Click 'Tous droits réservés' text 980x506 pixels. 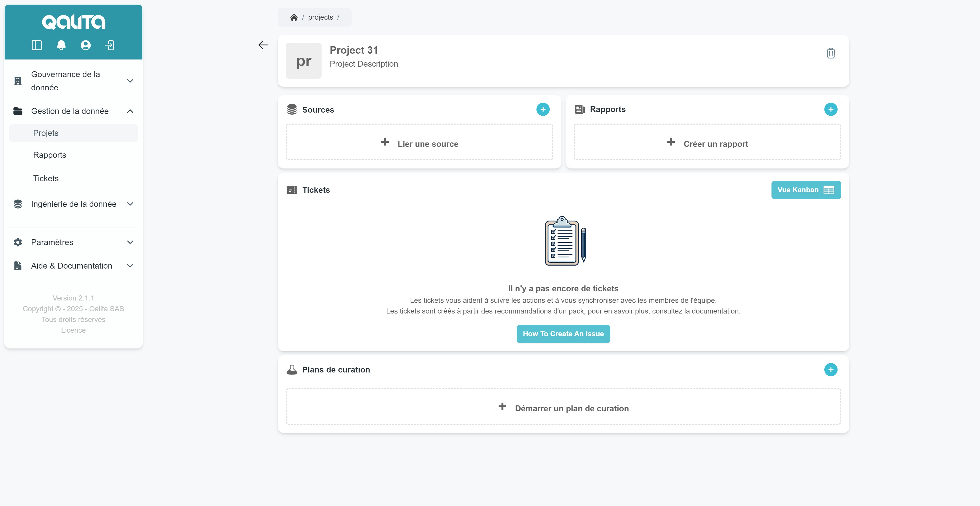(73, 320)
